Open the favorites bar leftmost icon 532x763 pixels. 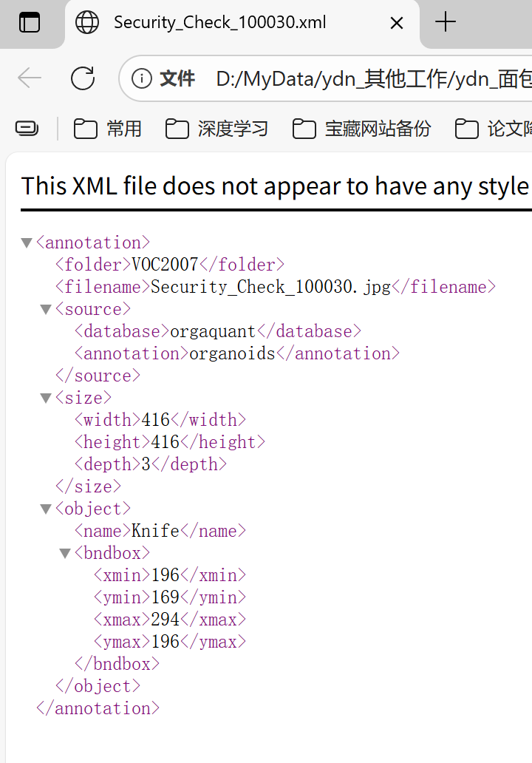point(27,129)
